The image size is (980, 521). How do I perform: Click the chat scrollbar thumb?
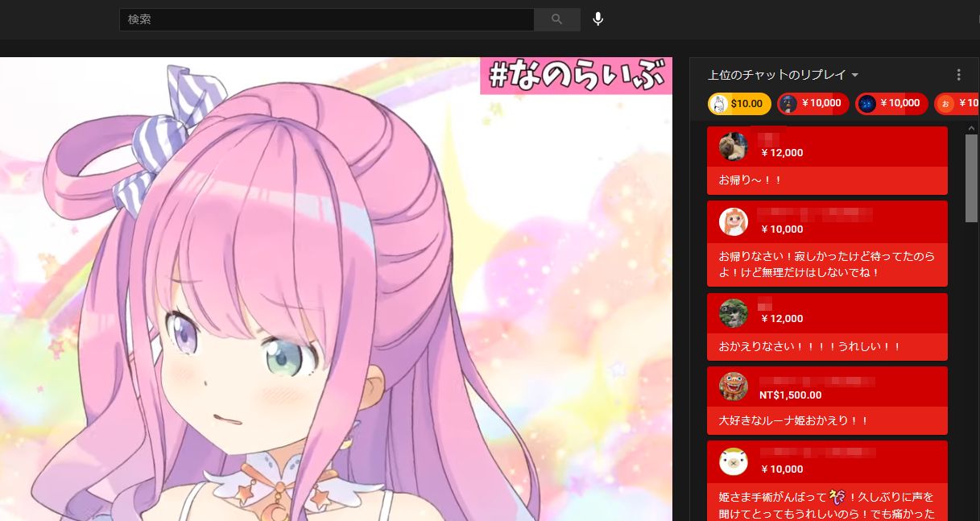[x=971, y=177]
